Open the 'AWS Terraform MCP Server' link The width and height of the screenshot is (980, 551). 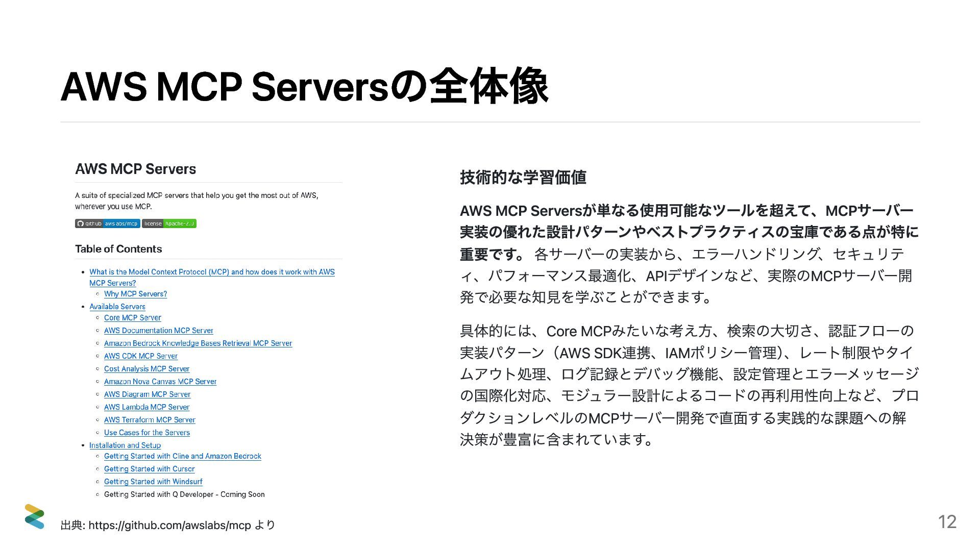pos(150,420)
